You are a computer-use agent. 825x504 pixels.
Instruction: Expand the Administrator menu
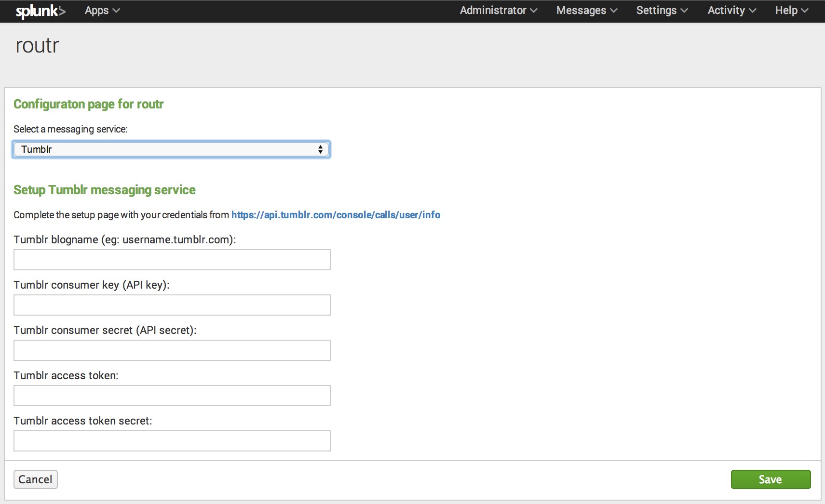pyautogui.click(x=499, y=11)
